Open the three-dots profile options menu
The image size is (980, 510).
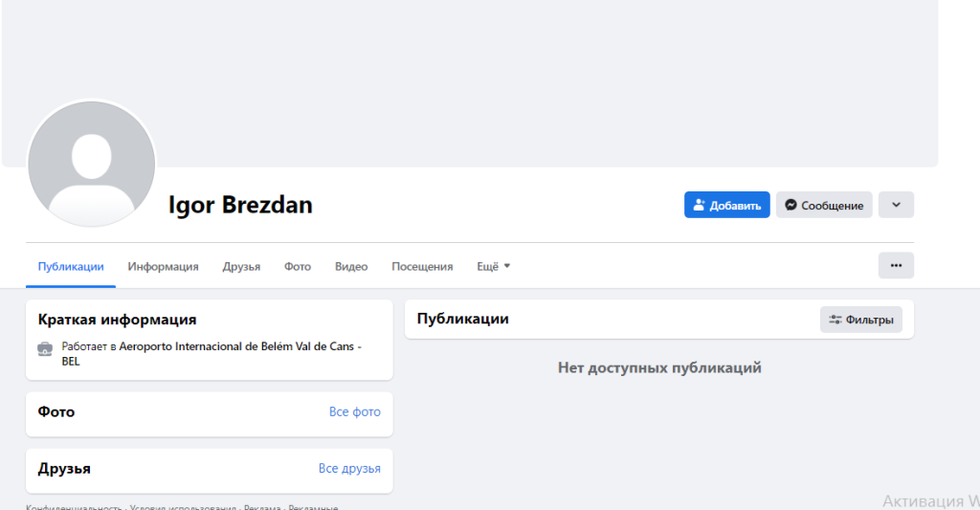(896, 266)
